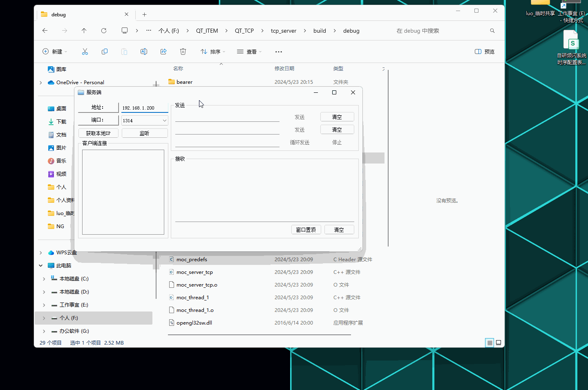Open the NG folder in the sidebar
The height and width of the screenshot is (390, 588).
(56, 226)
